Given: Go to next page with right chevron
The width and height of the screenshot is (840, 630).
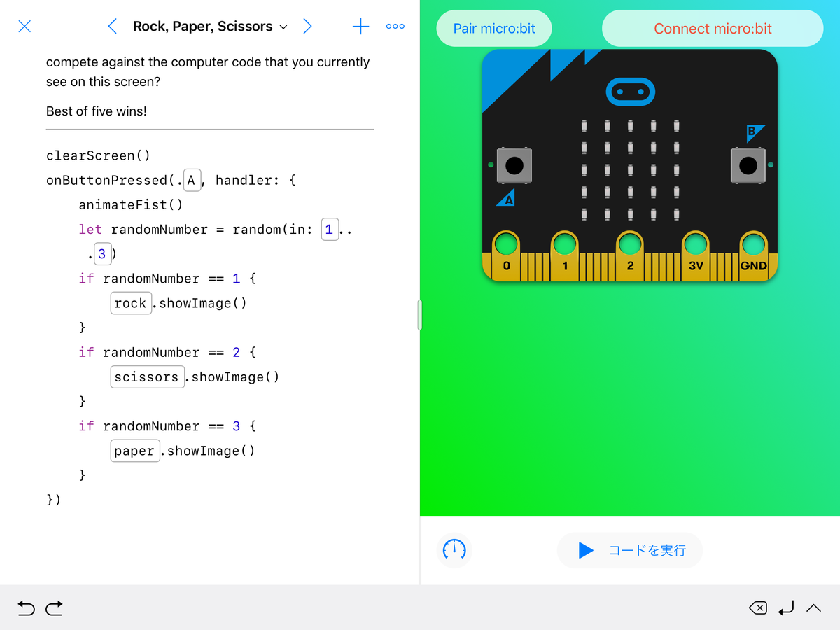Looking at the screenshot, I should pos(307,27).
